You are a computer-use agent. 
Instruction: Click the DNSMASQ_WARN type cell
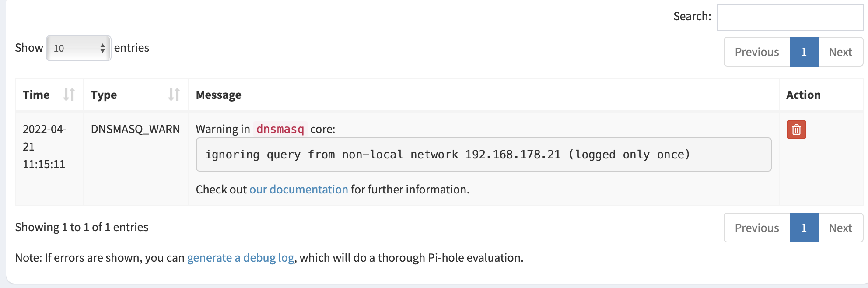click(x=135, y=129)
